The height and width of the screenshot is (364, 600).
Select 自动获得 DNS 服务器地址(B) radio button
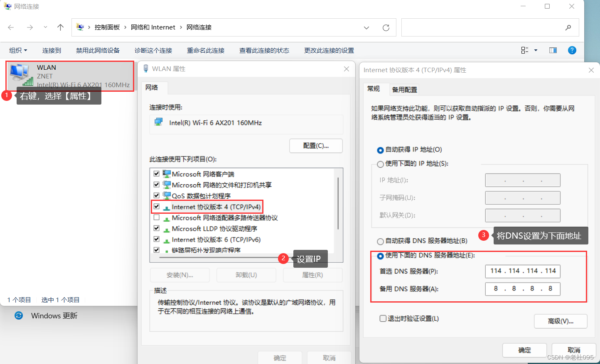coord(380,241)
